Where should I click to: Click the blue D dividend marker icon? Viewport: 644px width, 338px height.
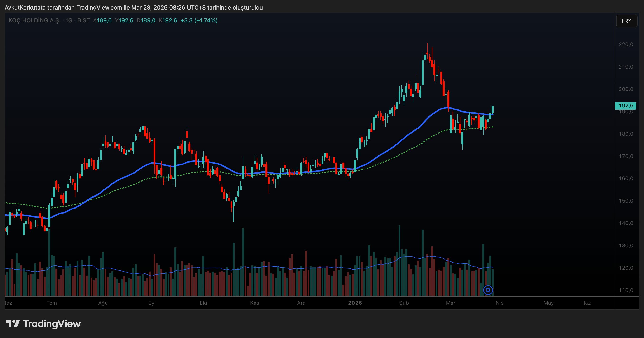tap(488, 290)
